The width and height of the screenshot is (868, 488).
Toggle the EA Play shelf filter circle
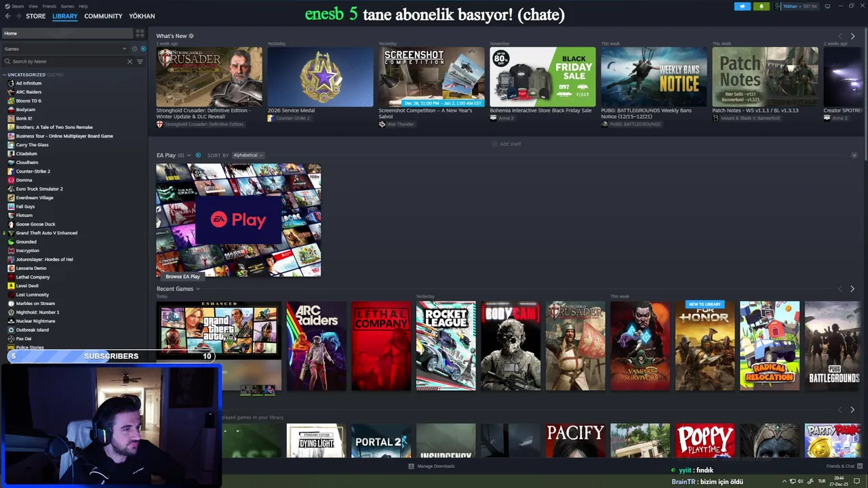[198, 155]
